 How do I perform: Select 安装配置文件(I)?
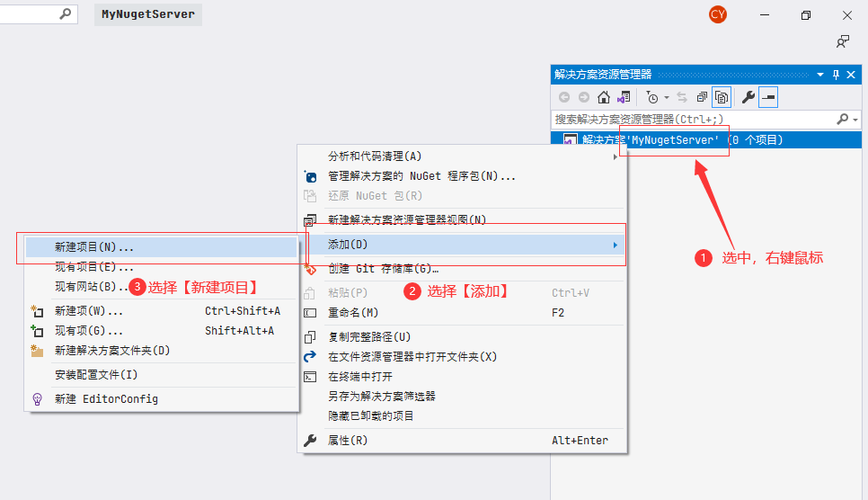click(161, 375)
